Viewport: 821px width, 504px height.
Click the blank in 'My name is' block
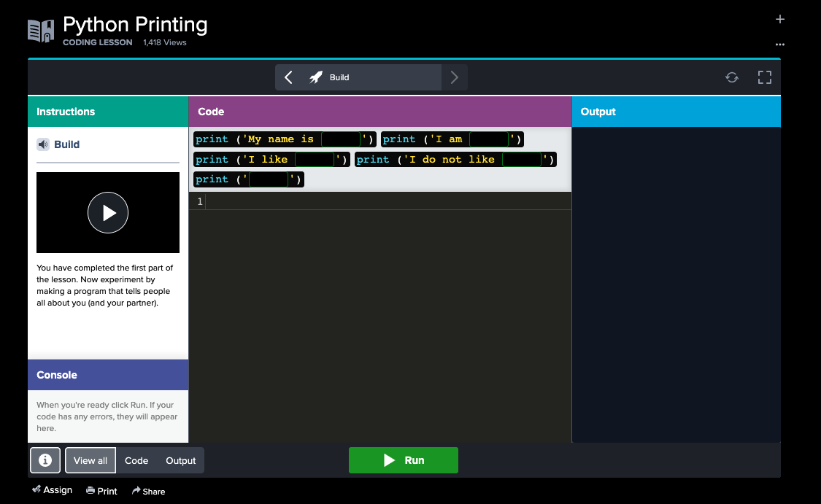[x=341, y=139]
